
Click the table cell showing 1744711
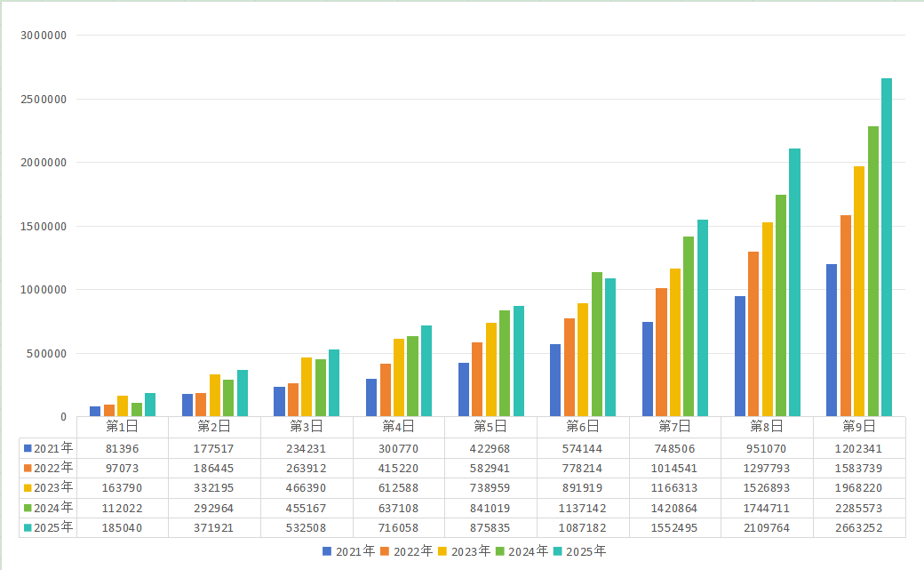tap(767, 508)
